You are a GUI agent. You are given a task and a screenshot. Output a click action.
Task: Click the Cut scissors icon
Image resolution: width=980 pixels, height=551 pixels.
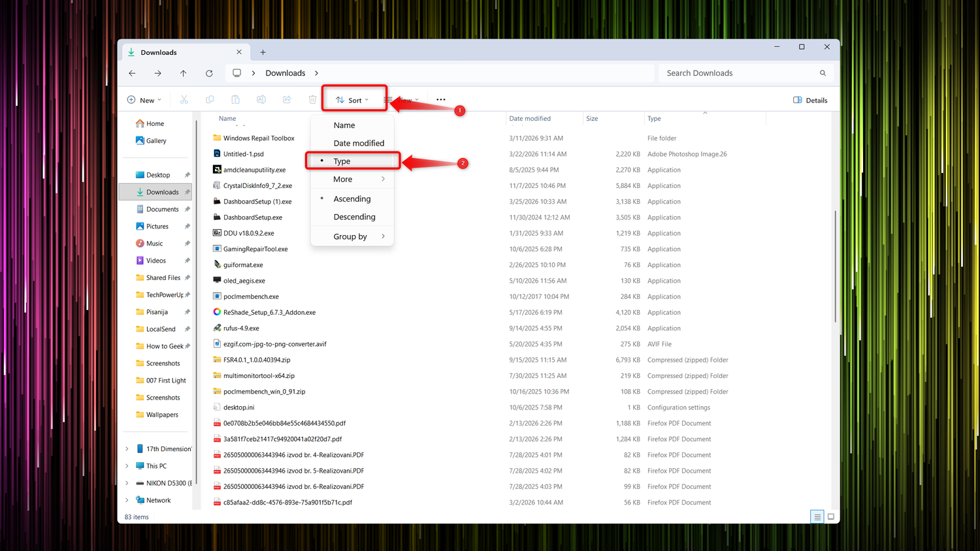[184, 100]
